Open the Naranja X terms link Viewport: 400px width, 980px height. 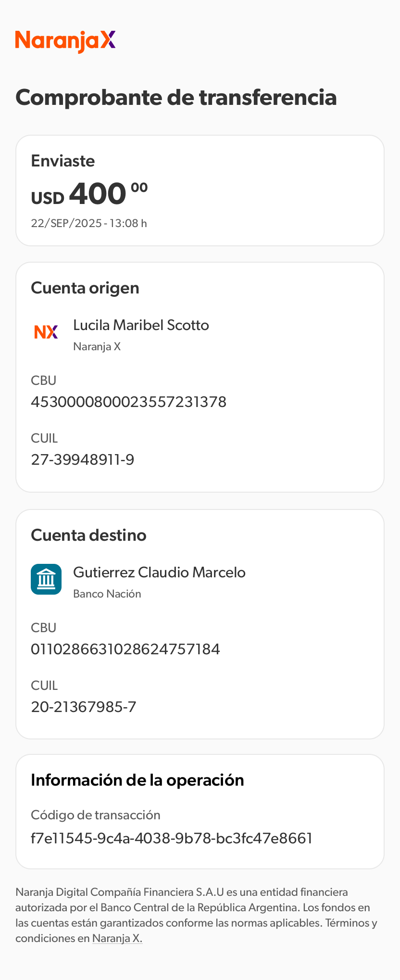point(117,938)
